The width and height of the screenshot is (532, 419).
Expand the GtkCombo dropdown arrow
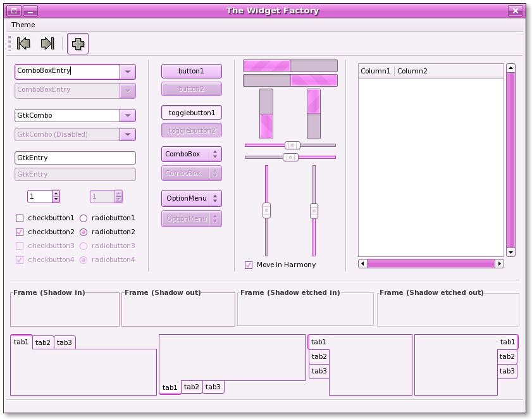(128, 115)
